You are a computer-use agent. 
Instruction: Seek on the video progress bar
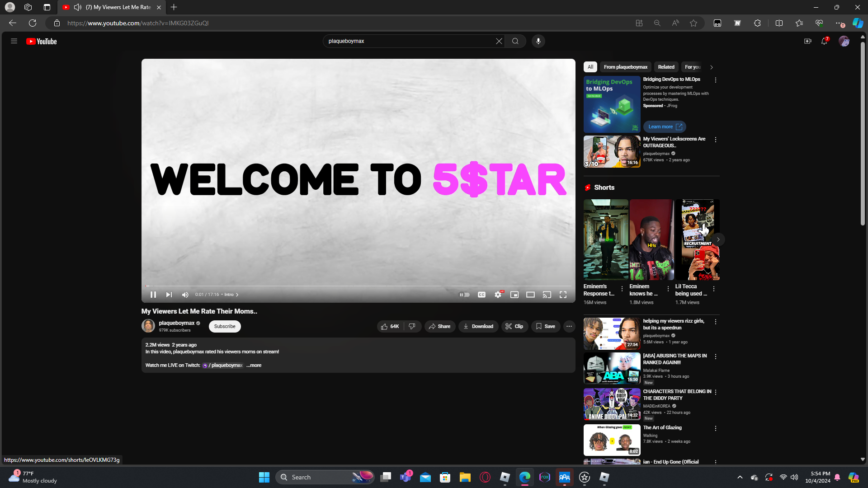[x=358, y=286]
